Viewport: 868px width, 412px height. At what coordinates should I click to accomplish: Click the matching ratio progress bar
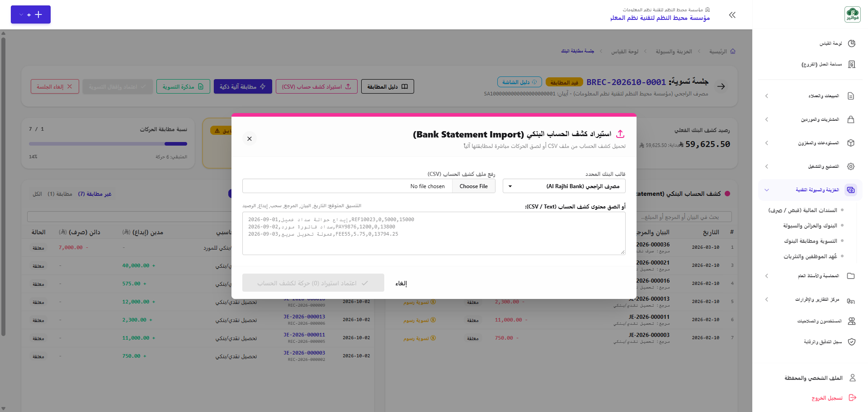click(108, 144)
